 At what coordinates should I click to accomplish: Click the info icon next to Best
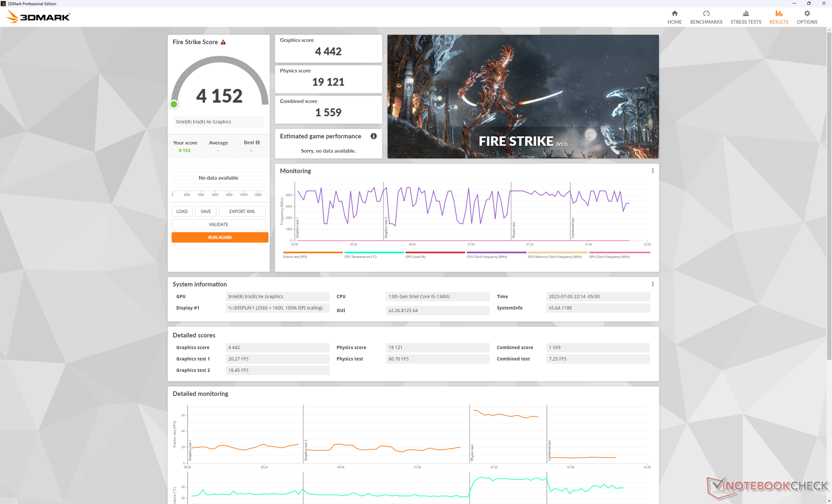tap(258, 142)
